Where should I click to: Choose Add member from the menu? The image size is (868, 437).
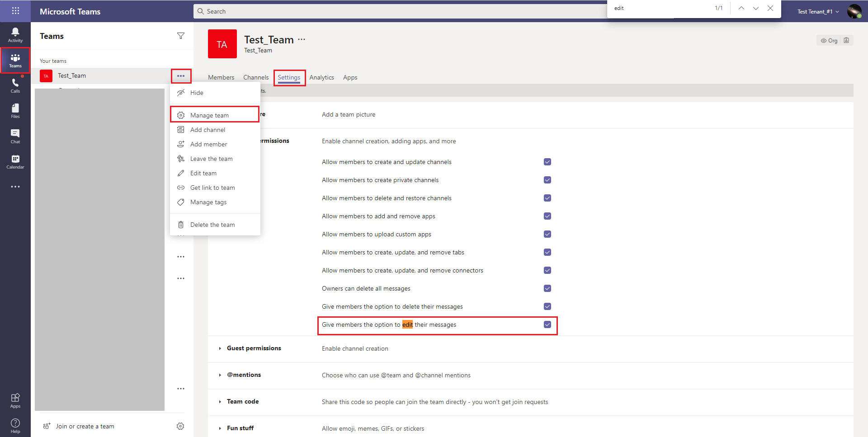(215, 144)
